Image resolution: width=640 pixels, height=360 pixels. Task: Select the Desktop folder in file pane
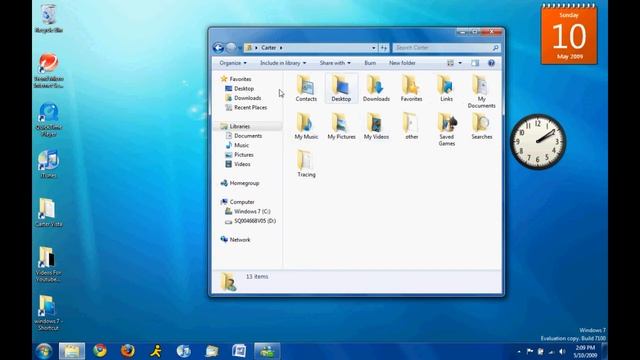coord(341,89)
